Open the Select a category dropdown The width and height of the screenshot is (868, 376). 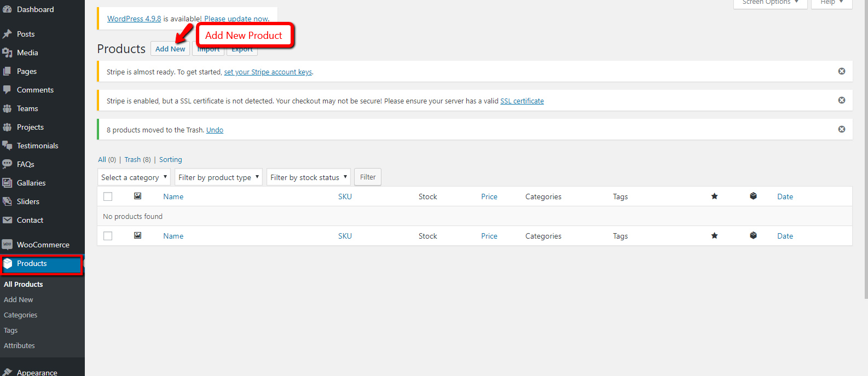click(134, 177)
